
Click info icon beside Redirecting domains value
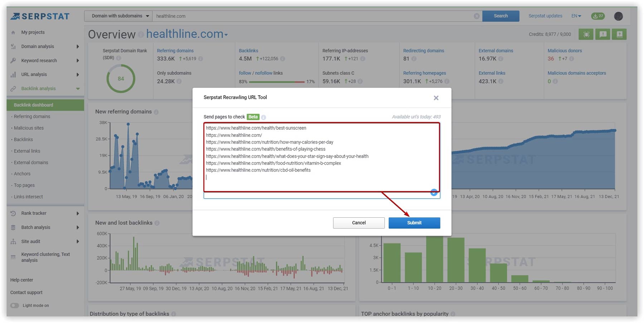click(x=414, y=59)
